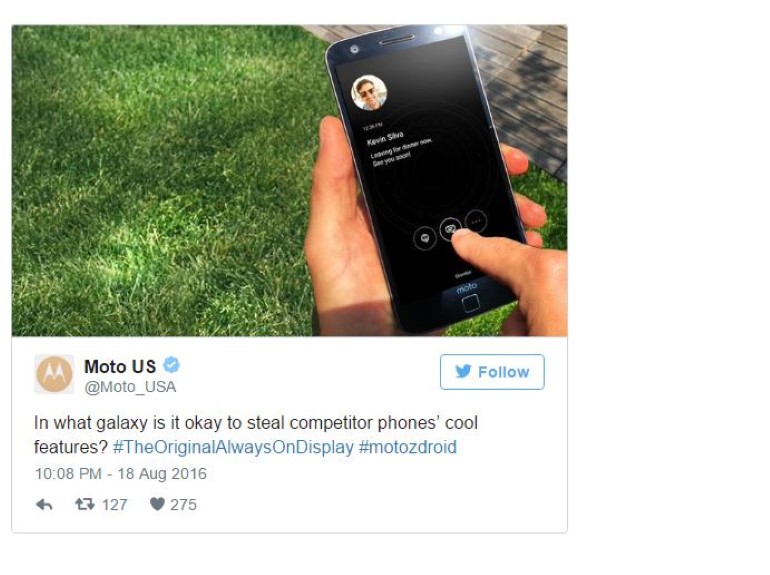This screenshot has width=770, height=575.
Task: Open the 10:08 PM - 18 Aug 2016 timestamp
Action: [x=121, y=473]
